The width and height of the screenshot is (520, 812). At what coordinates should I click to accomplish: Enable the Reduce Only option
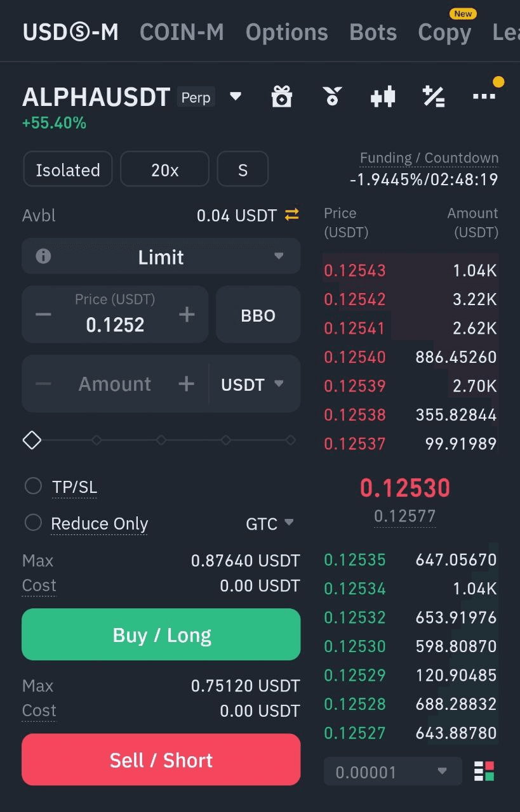tap(33, 523)
